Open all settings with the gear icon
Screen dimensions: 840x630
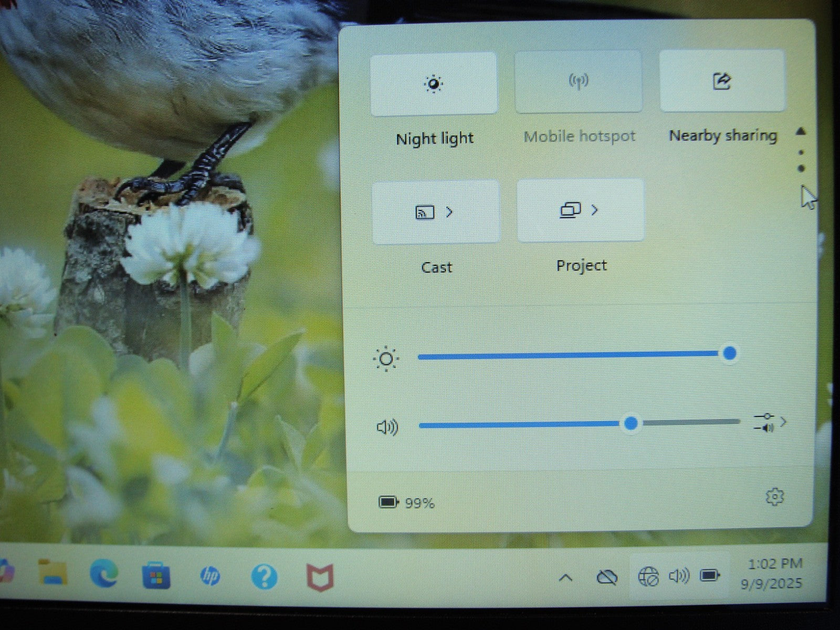[774, 497]
